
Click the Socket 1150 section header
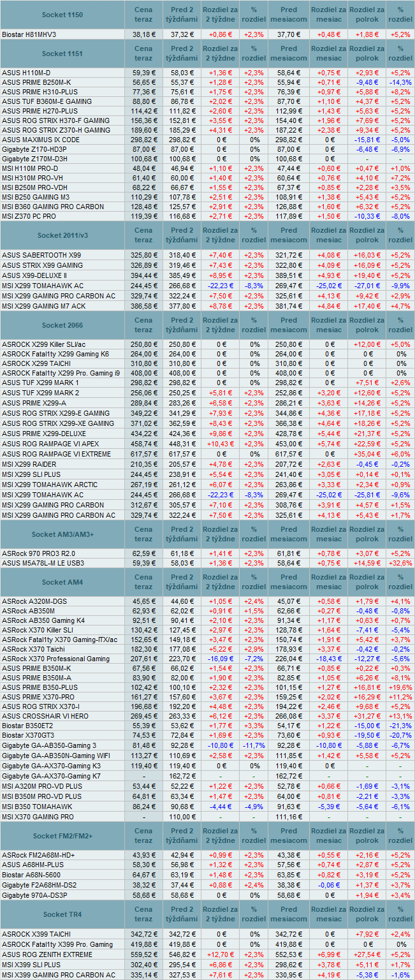62,14
